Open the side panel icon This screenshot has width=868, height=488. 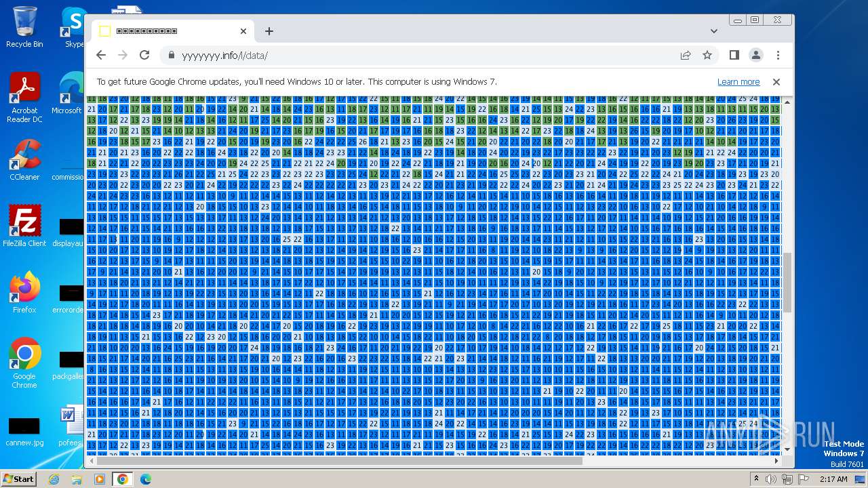click(x=734, y=55)
